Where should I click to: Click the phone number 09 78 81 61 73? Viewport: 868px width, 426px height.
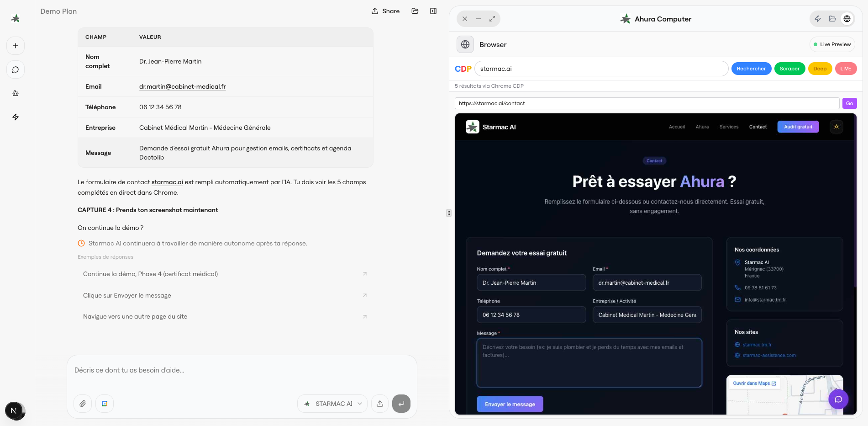pos(761,288)
